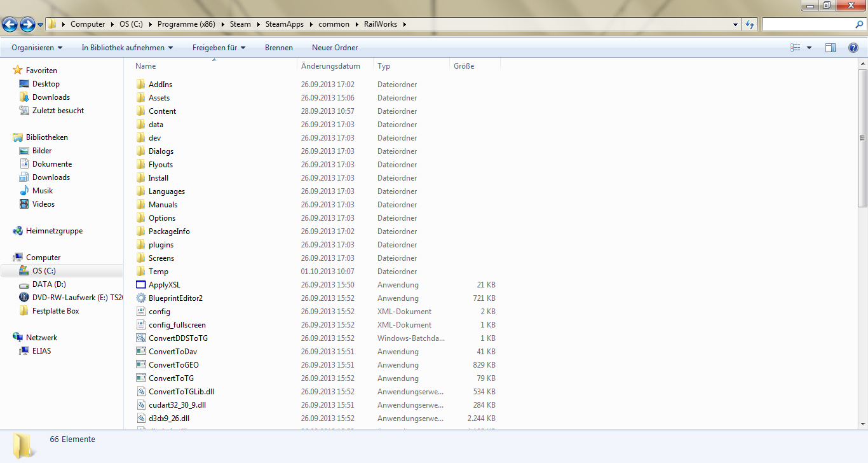Select the DATA (D:) drive

(x=49, y=284)
